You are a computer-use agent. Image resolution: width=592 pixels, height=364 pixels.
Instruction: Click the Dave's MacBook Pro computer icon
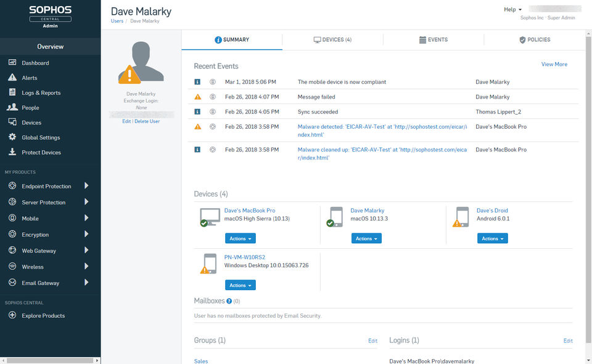coord(210,217)
